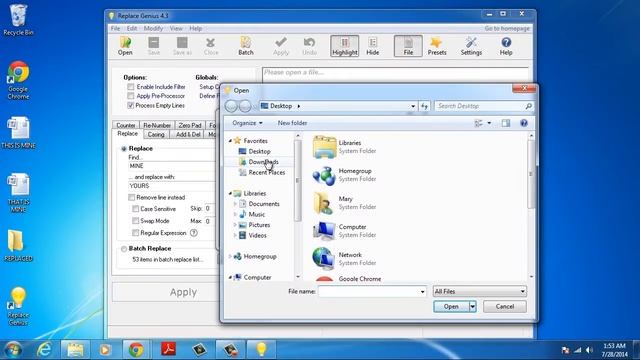Click the Regular Expression help icon
Viewport: 640px width, 360px height.
point(194,233)
